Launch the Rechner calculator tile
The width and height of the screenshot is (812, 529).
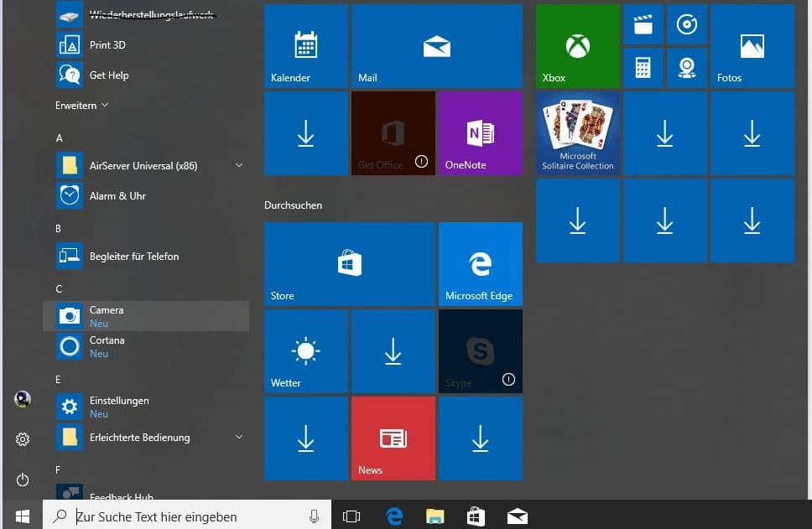pos(643,67)
